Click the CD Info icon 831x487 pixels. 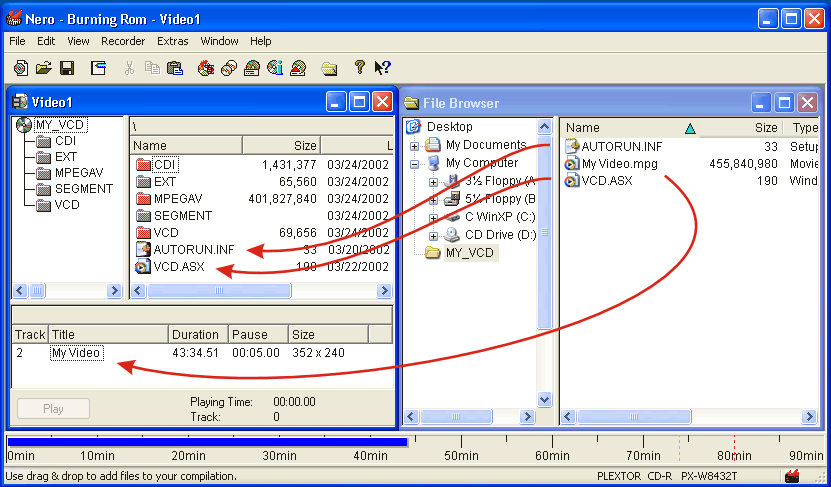(x=275, y=68)
